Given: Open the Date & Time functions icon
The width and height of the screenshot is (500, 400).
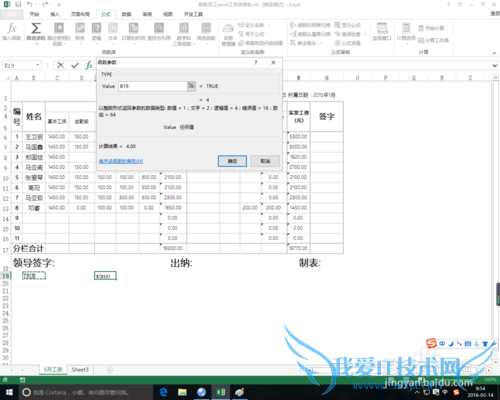Looking at the screenshot, I should click(133, 28).
